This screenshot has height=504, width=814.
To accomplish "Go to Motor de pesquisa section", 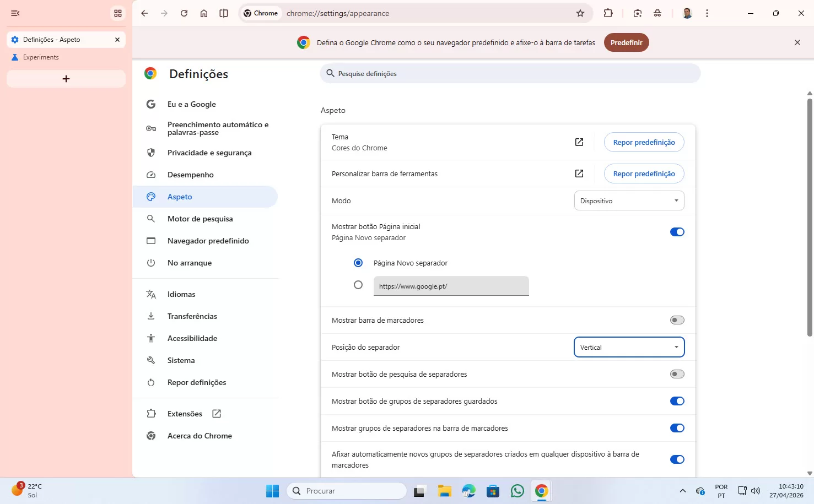I will 200,219.
